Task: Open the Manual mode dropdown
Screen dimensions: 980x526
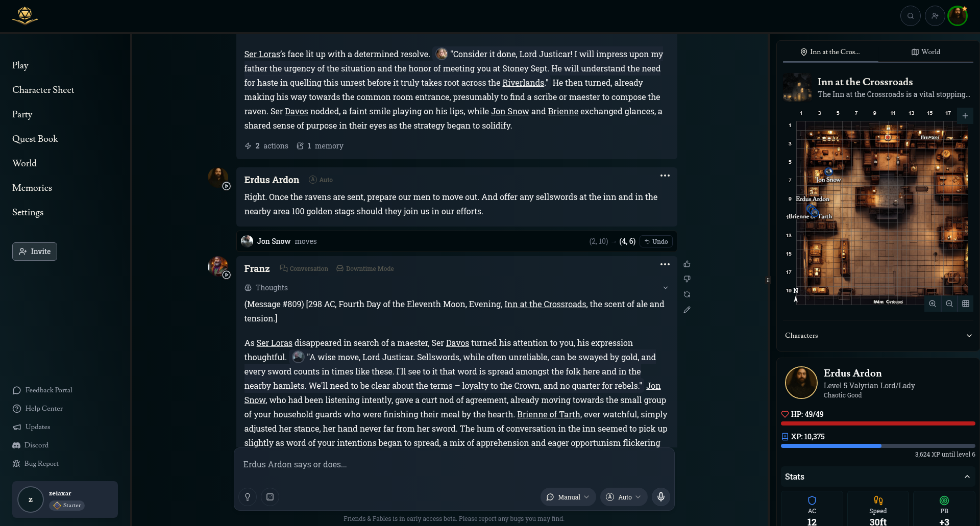Action: tap(568, 497)
